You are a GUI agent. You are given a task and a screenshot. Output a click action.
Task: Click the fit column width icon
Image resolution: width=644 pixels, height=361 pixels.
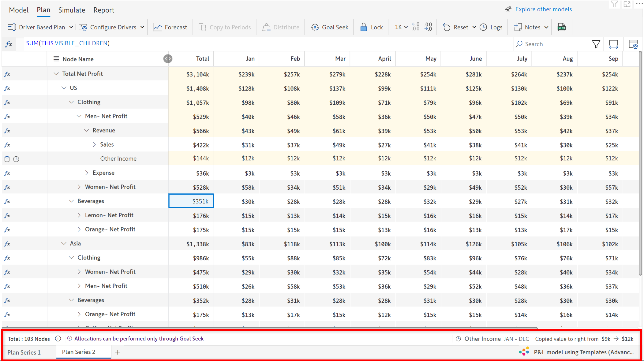click(x=613, y=44)
